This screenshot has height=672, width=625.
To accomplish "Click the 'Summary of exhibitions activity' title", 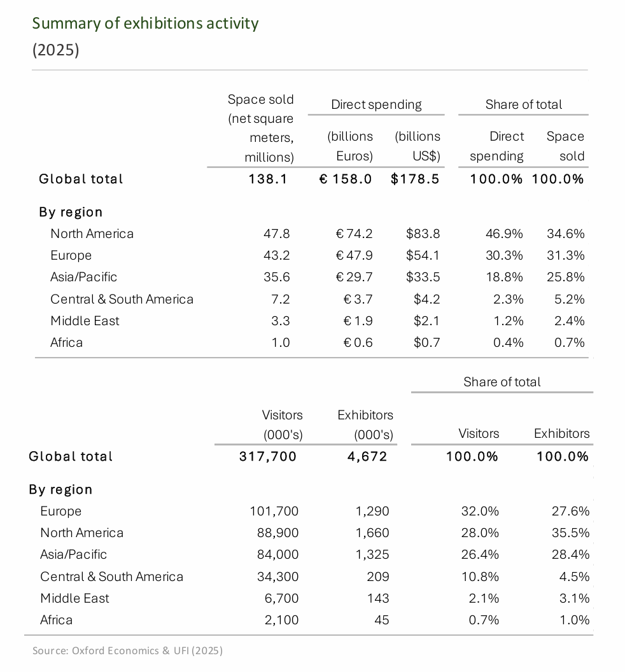I will click(x=145, y=23).
